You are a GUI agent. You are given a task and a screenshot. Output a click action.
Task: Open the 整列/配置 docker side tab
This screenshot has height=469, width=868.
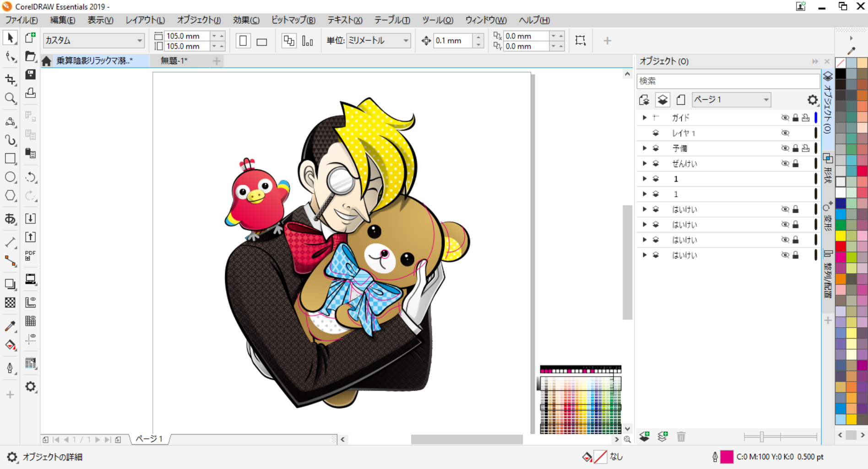click(x=828, y=274)
